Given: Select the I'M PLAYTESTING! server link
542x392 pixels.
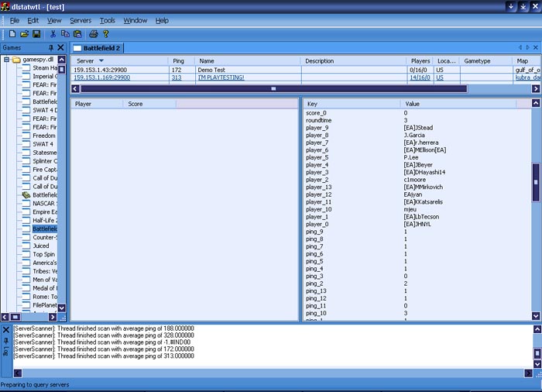Looking at the screenshot, I should pyautogui.click(x=221, y=77).
